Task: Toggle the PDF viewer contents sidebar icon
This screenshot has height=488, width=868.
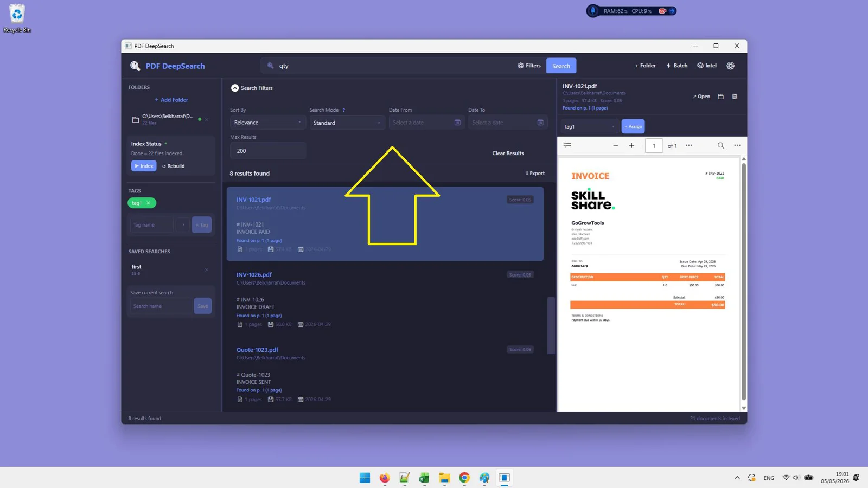Action: 567,145
